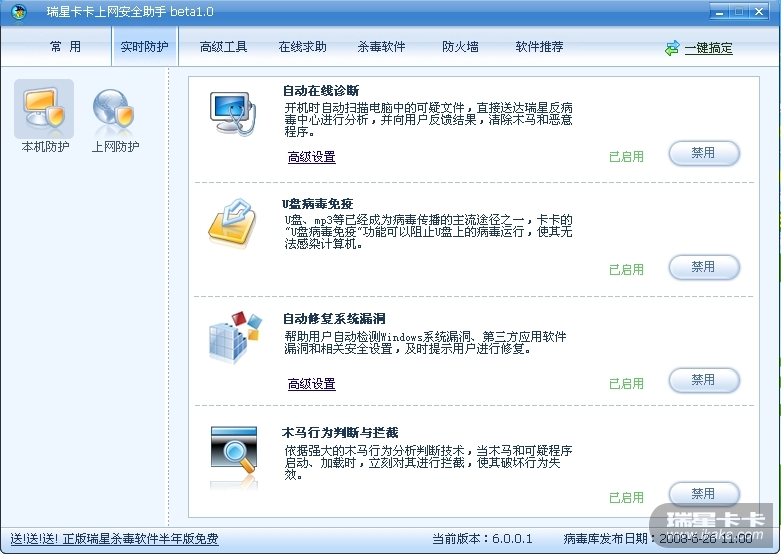Go to the 在线求助 tab
Image resolution: width=781 pixels, height=554 pixels.
click(302, 47)
